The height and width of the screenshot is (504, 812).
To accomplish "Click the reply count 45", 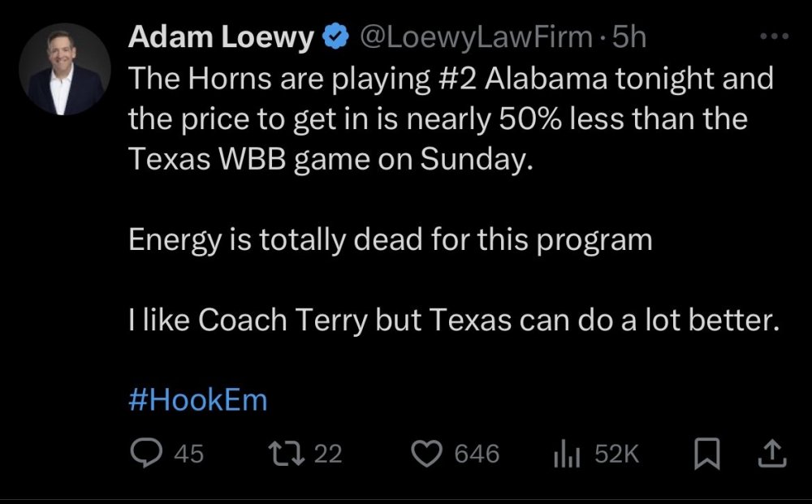I will pyautogui.click(x=189, y=454).
